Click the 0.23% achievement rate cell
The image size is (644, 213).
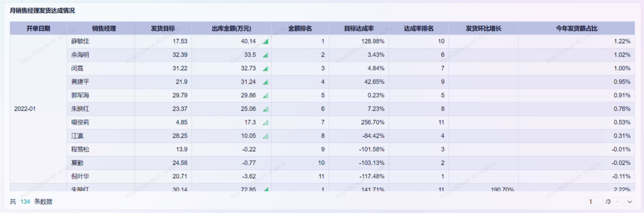click(x=359, y=96)
